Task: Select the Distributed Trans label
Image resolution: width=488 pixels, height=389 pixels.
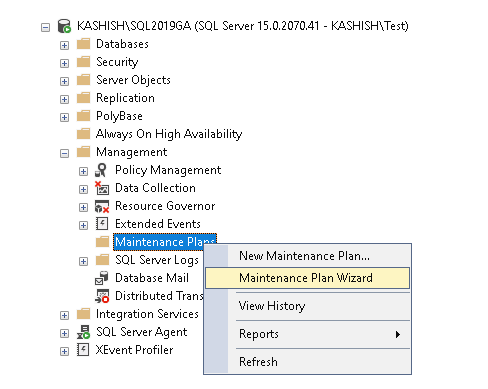Action: tap(159, 296)
